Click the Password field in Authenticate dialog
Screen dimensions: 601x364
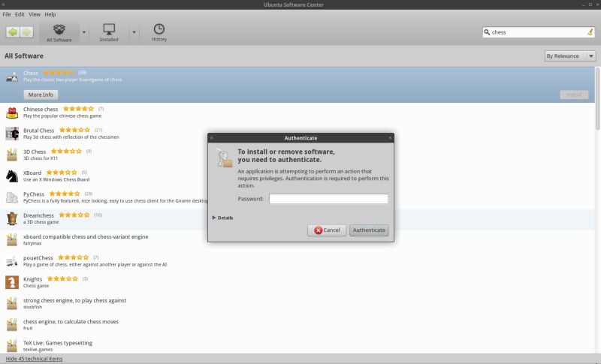pos(328,199)
